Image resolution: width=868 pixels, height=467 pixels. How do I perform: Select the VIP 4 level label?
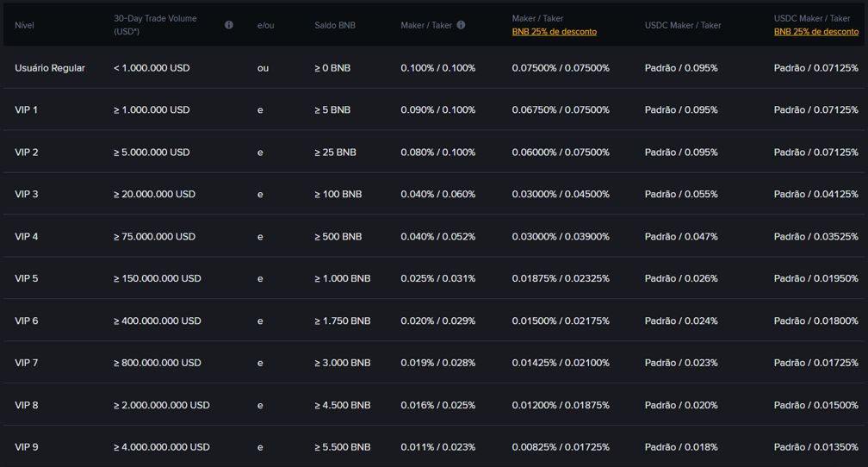(x=27, y=237)
